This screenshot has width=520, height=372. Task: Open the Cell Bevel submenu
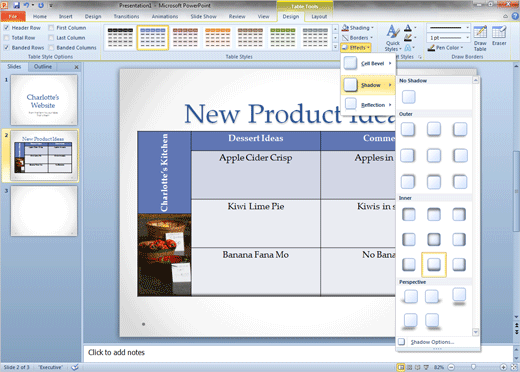point(368,63)
